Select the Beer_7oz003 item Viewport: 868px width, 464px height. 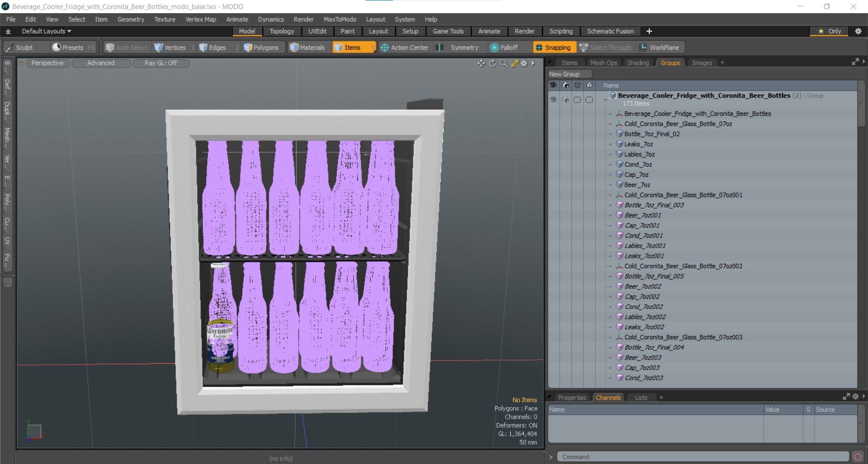pos(642,357)
